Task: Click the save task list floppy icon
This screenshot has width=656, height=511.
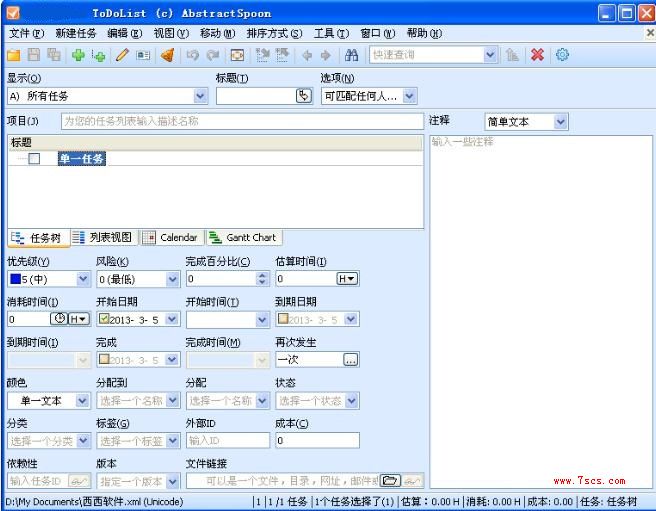Action: (34, 55)
